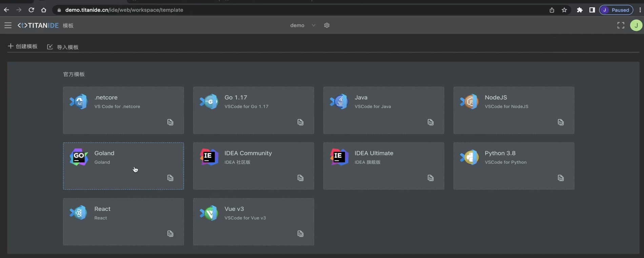The height and width of the screenshot is (258, 644).
Task: Click the settings gear next to demo
Action: tap(327, 25)
